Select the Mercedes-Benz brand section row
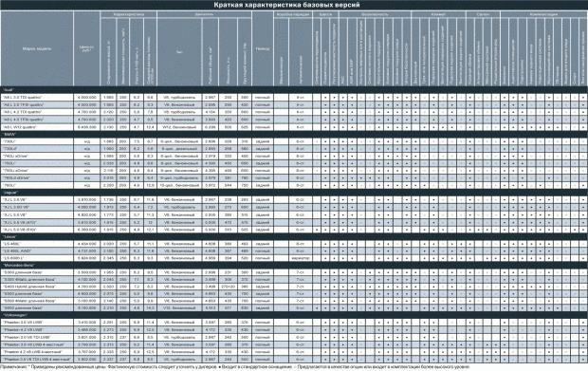This screenshot has width=588, height=371. coord(294,266)
